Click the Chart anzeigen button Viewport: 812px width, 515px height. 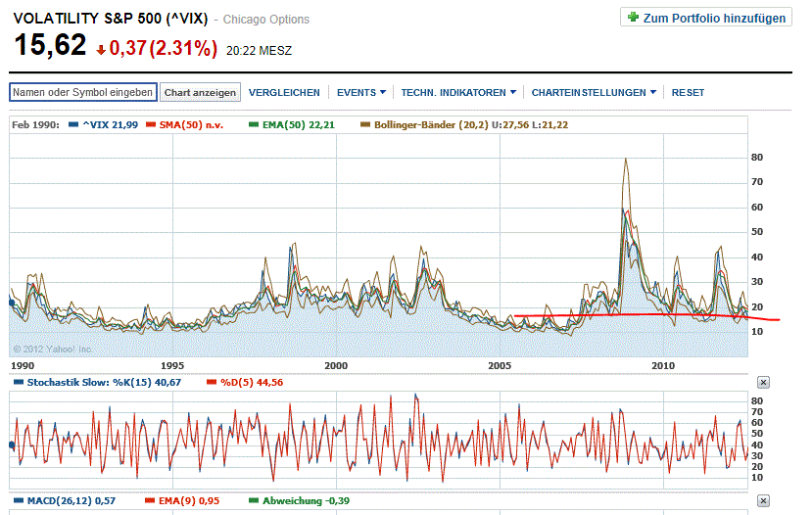coord(200,93)
